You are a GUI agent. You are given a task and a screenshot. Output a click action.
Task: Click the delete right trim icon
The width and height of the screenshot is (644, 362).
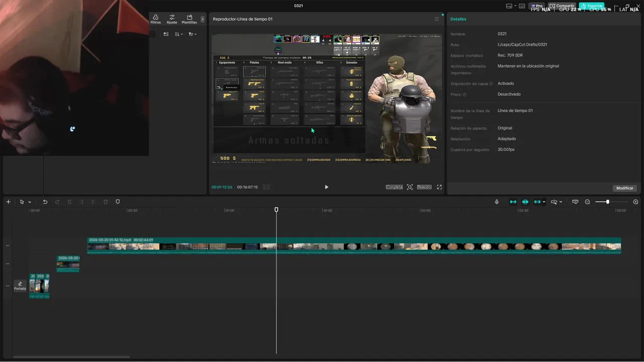point(94,202)
